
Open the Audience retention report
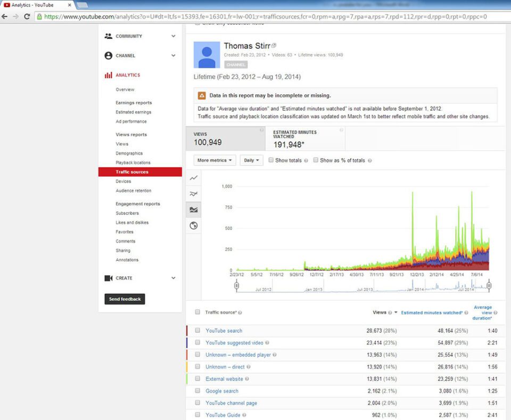[133, 191]
